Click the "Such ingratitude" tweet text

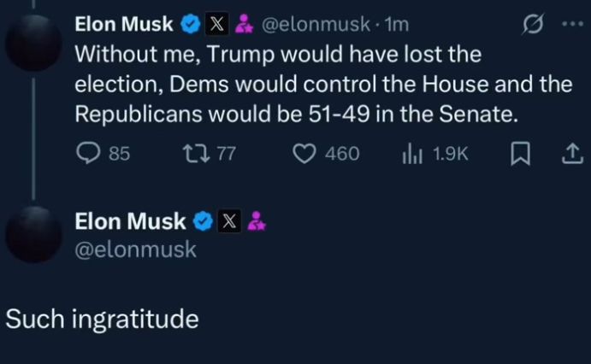tap(103, 319)
